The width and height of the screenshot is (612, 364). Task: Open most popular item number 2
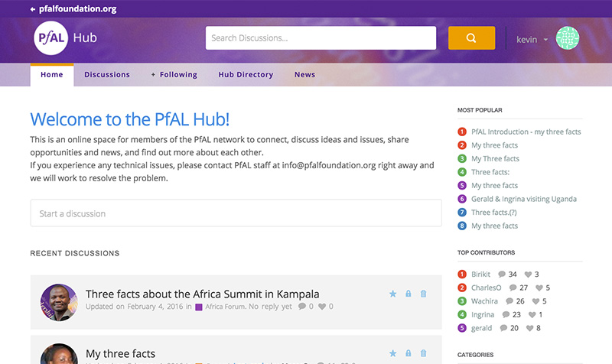click(494, 145)
